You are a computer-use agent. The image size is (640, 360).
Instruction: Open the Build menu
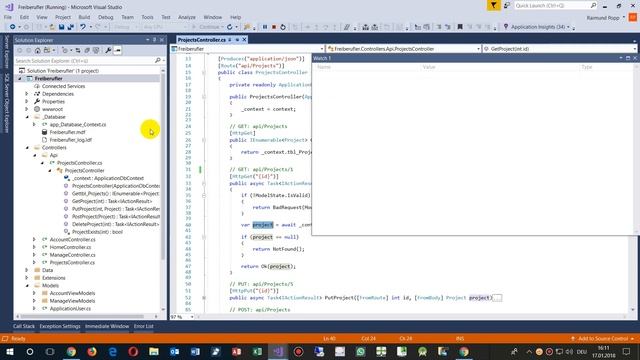(84, 17)
